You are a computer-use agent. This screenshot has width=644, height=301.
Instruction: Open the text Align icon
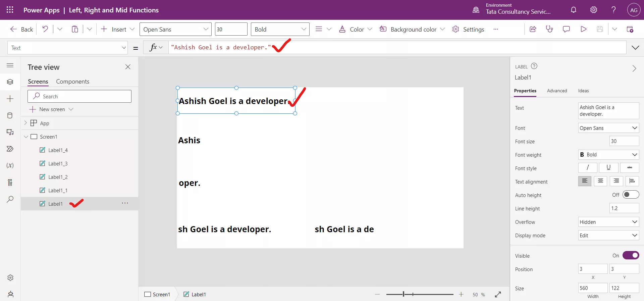tap(319, 29)
